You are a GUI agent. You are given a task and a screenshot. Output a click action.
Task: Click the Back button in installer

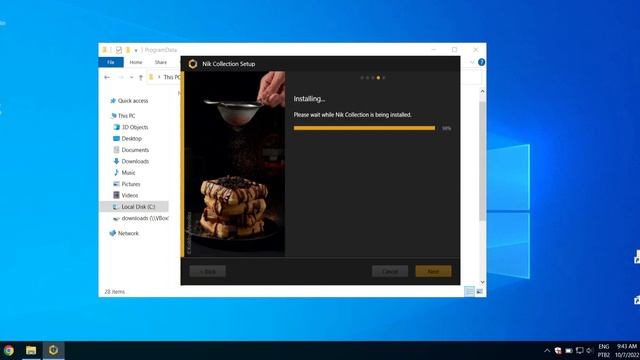click(207, 271)
